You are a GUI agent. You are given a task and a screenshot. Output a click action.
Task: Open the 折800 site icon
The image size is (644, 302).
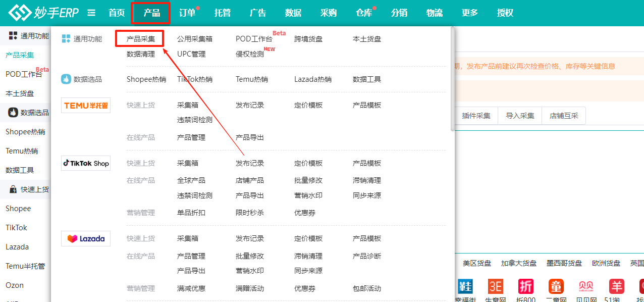click(526, 286)
